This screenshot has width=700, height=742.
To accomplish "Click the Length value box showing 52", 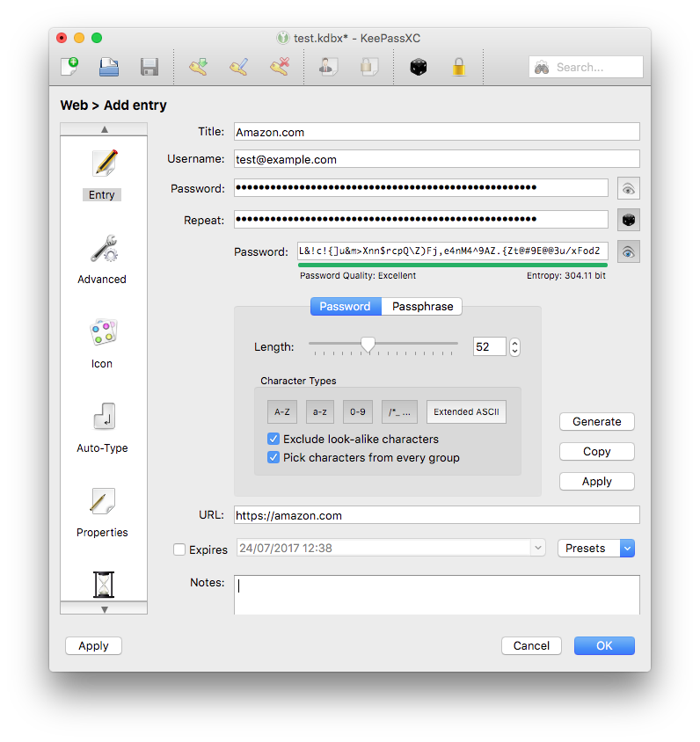I will (x=490, y=347).
